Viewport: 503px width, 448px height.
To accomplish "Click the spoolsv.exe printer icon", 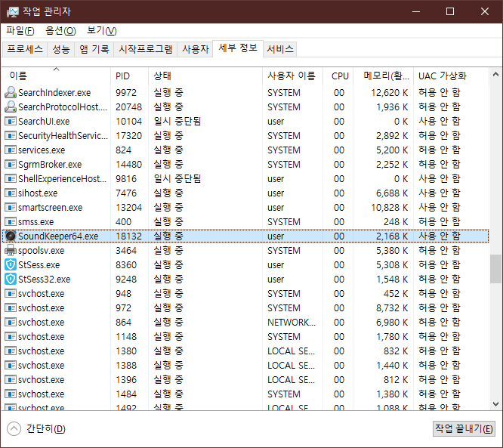I will click(11, 250).
